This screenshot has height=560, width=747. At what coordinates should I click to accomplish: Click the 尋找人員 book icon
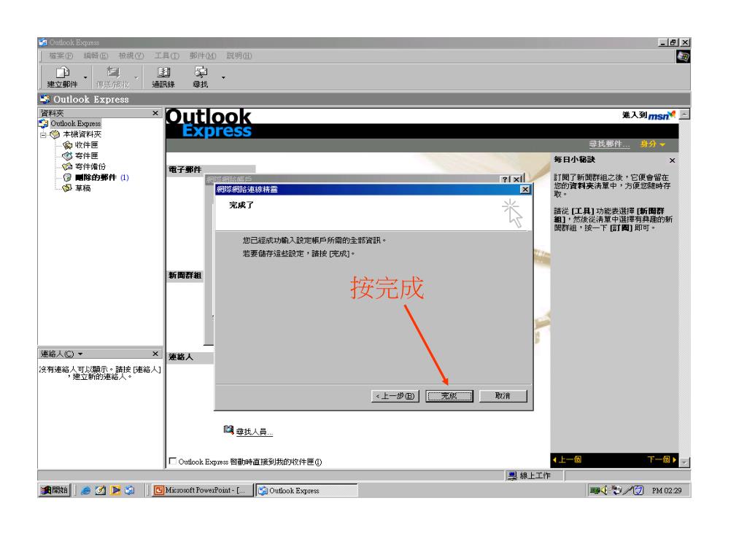pos(228,430)
